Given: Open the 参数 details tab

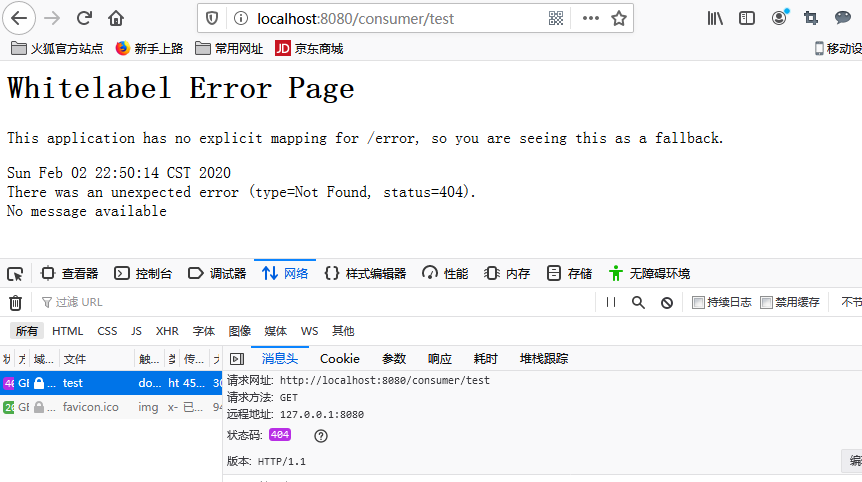Looking at the screenshot, I should pyautogui.click(x=394, y=359).
